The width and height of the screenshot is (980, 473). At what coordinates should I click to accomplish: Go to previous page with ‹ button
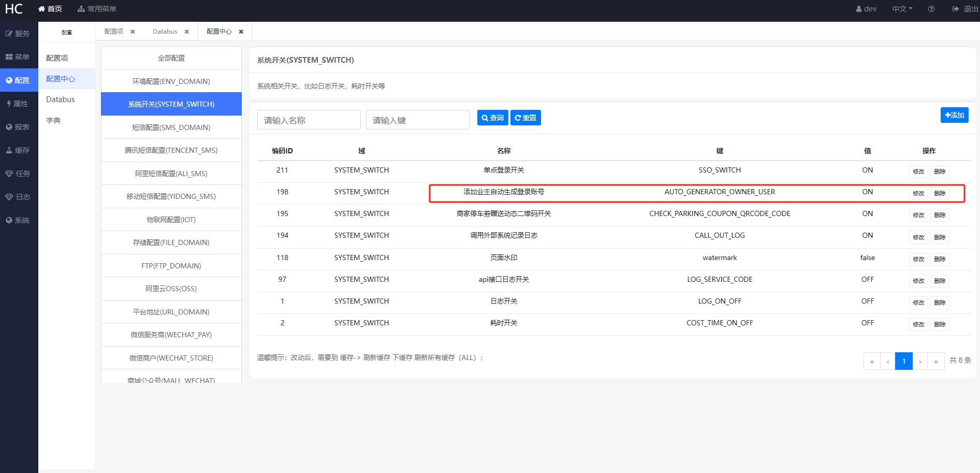click(888, 361)
